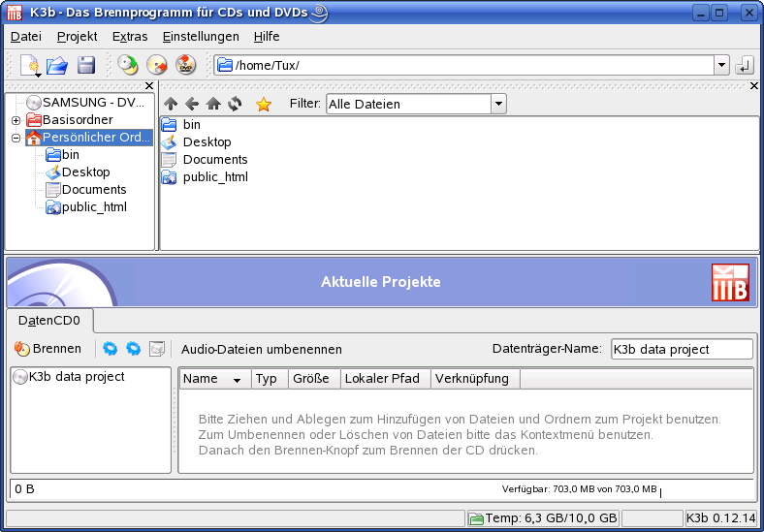Click the K3b logo in projects banner
Viewport: 764px width, 532px height.
pyautogui.click(x=730, y=282)
